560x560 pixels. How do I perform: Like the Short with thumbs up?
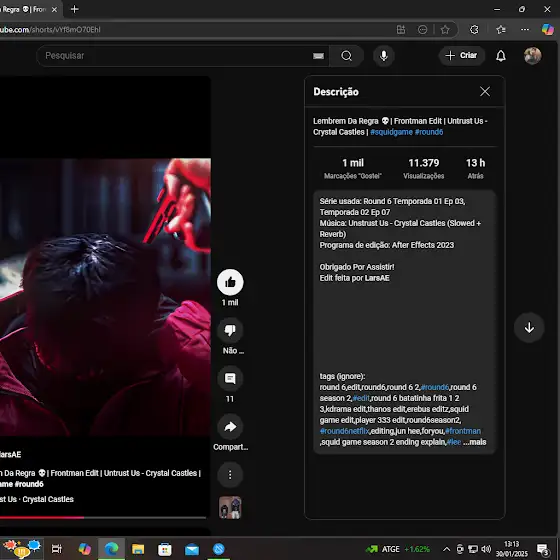[230, 282]
